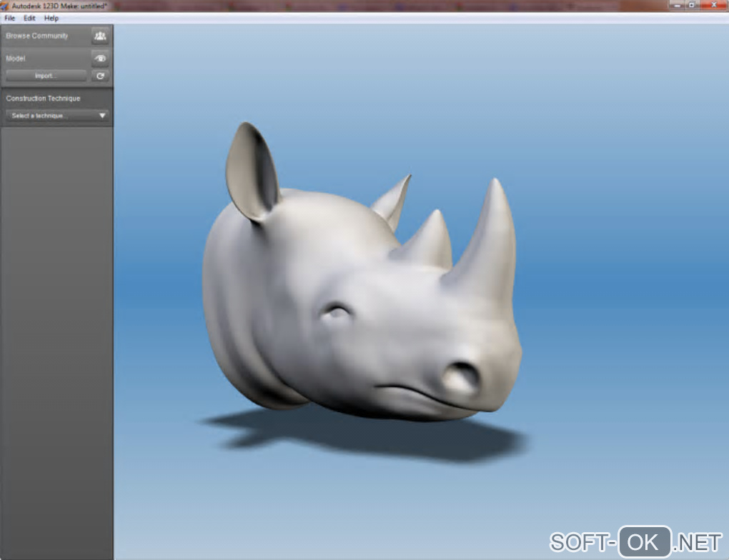Close the Autodesk 123D Make window
The height and width of the screenshot is (560, 729).
(x=713, y=5)
